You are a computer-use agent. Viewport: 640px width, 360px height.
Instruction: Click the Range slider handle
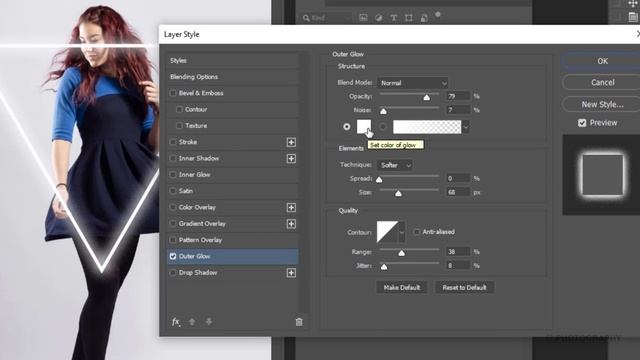tap(402, 253)
